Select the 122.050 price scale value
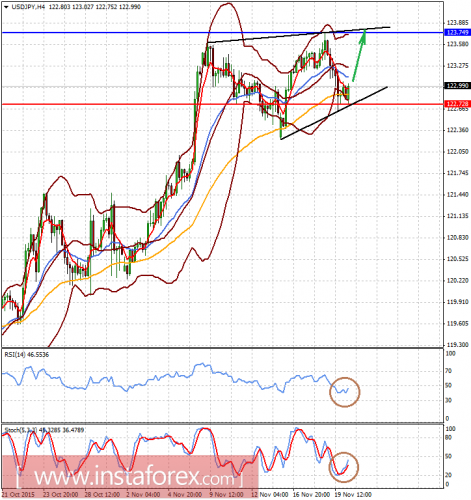471x500 pixels. [x=457, y=152]
